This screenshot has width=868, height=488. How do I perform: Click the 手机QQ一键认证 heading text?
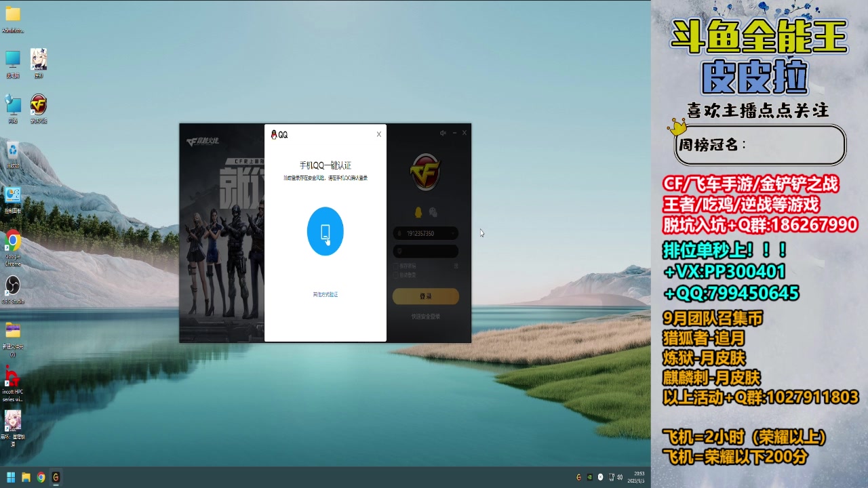pyautogui.click(x=325, y=165)
